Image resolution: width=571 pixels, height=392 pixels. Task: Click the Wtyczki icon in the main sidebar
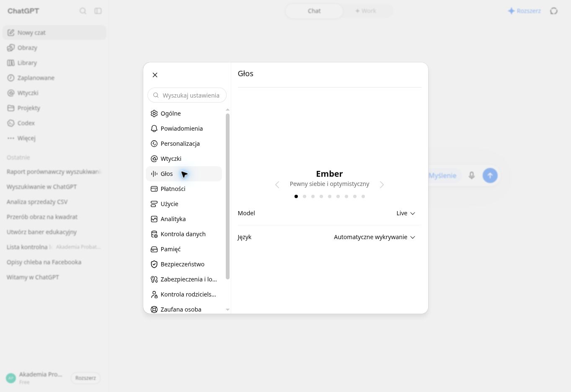(11, 93)
